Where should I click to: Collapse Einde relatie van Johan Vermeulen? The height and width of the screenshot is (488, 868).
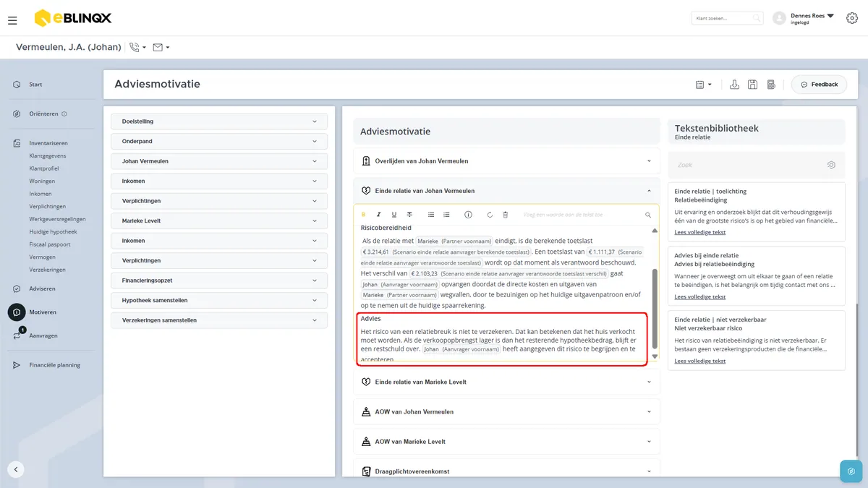pos(506,191)
